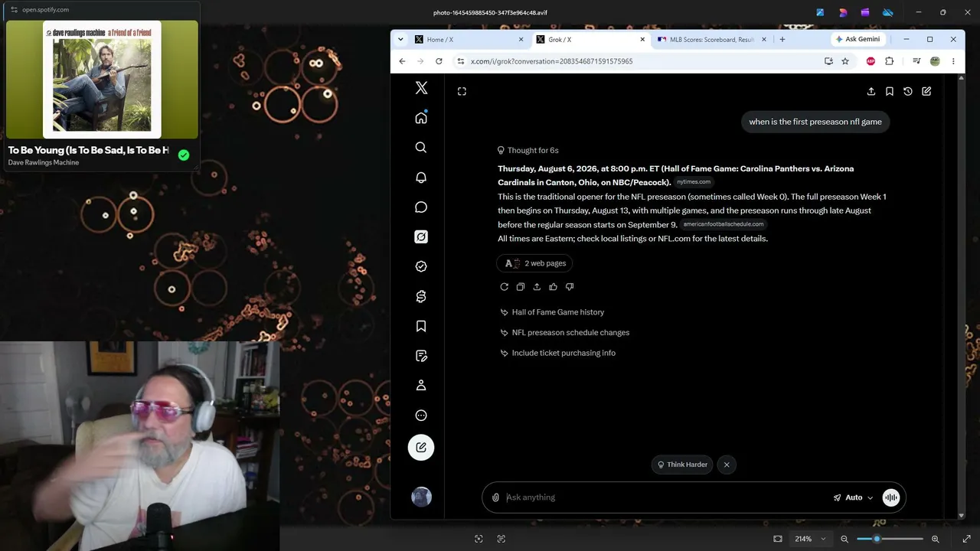This screenshot has height=551, width=980.
Task: Switch to the 'Home / X' tab
Action: [469, 40]
